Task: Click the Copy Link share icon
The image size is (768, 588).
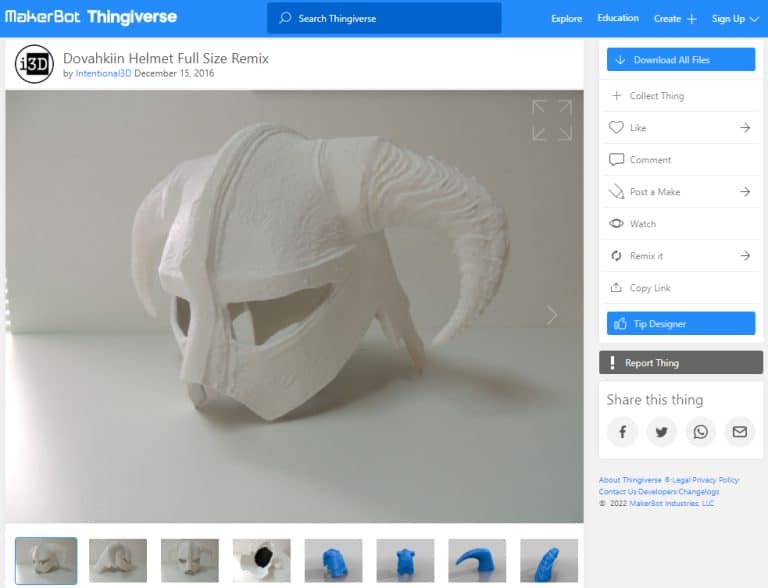Action: point(616,287)
